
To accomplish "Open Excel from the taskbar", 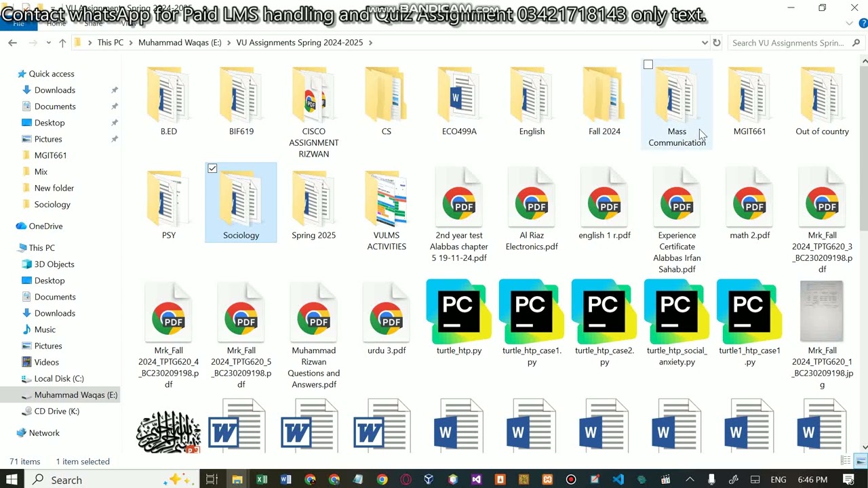I will click(x=262, y=479).
